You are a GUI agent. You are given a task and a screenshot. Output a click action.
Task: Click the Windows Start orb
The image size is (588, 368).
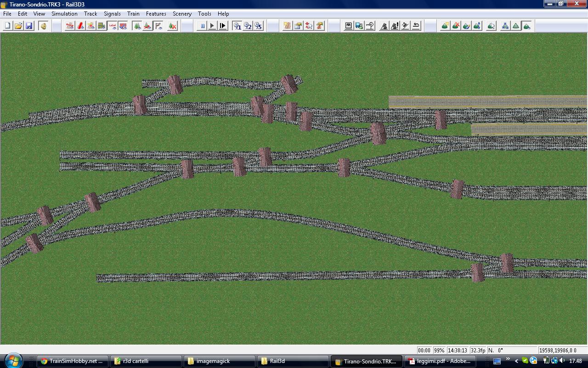pos(12,360)
